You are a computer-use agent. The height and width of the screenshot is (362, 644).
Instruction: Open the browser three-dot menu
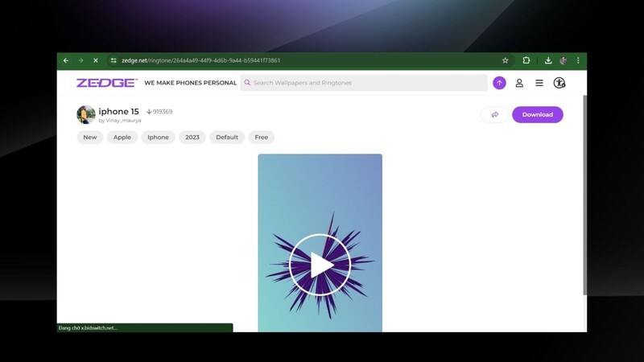(578, 60)
